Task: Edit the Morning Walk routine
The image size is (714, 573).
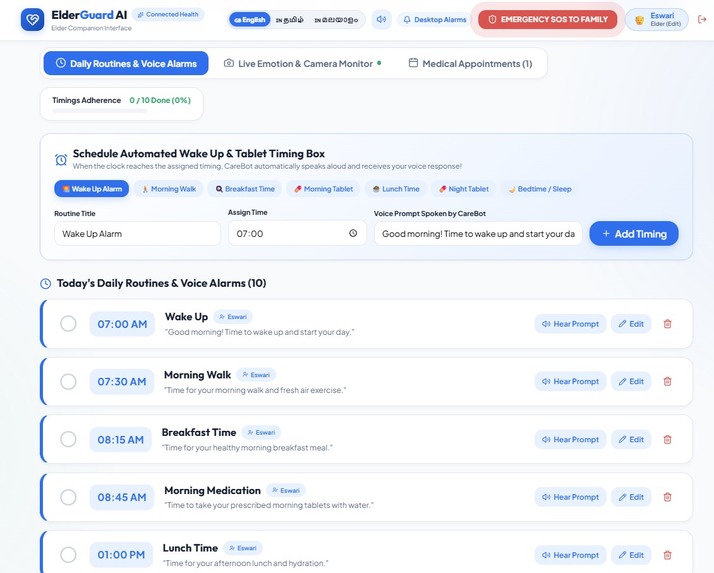Action: (x=631, y=381)
